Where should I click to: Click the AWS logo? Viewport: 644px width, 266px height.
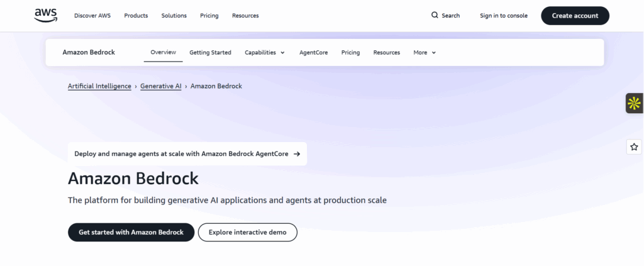45,16
